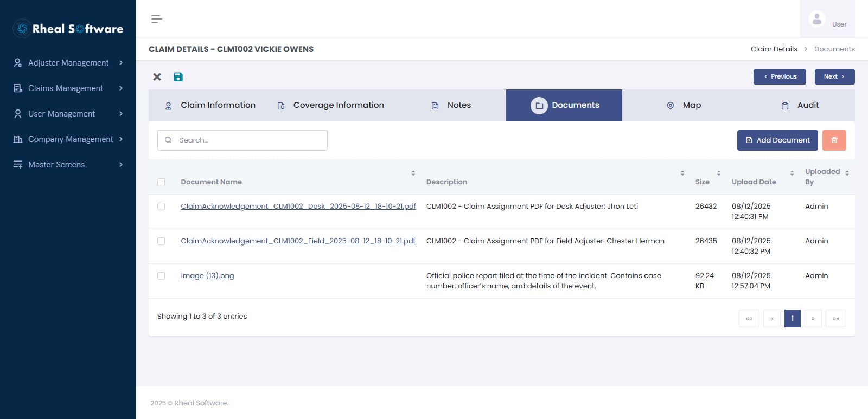Open the Field ClaimAcknowledgement PDF link
868x419 pixels.
(x=298, y=241)
